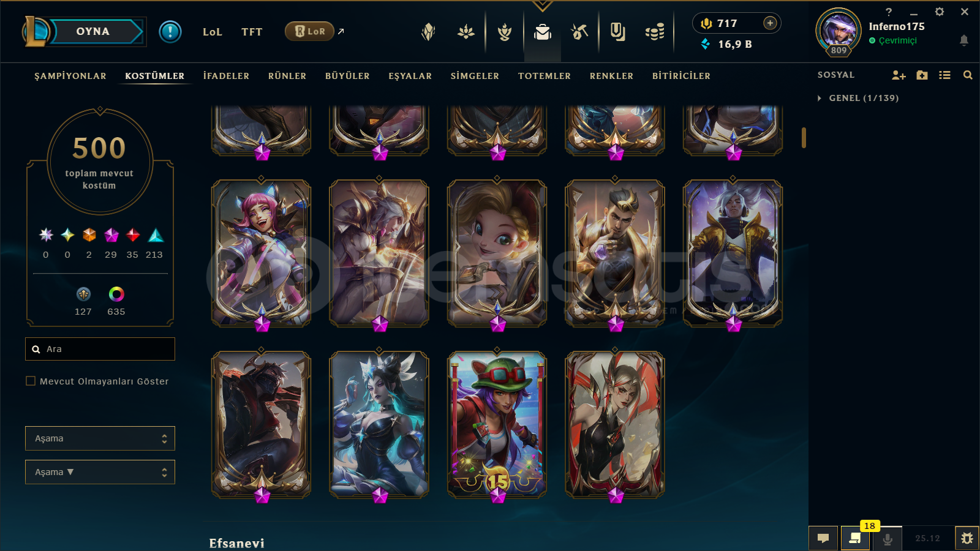This screenshot has height=551, width=980.
Task: Open the Collection briefcase icon
Action: pyautogui.click(x=543, y=32)
